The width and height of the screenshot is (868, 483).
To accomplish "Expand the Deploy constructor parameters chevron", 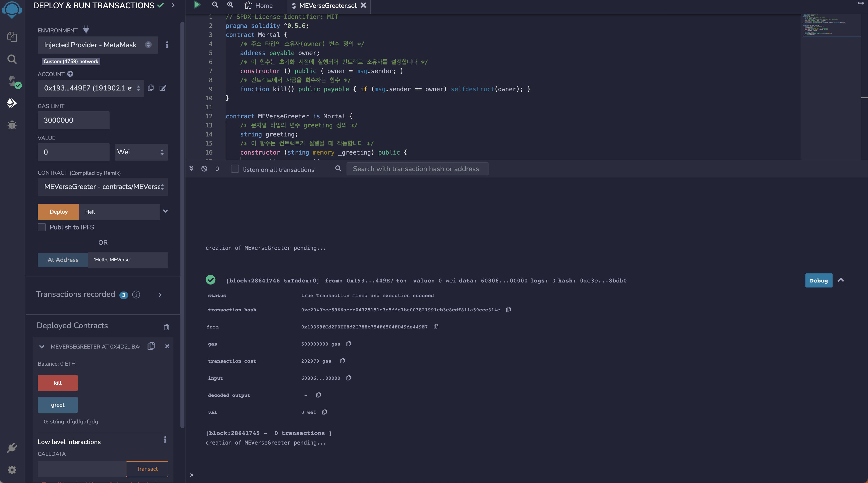I will click(x=165, y=211).
